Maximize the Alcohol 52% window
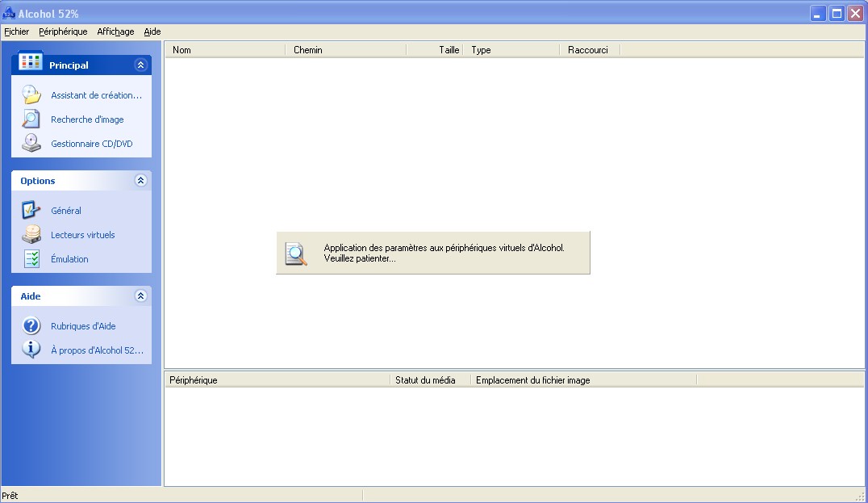The width and height of the screenshot is (868, 503). pyautogui.click(x=837, y=13)
